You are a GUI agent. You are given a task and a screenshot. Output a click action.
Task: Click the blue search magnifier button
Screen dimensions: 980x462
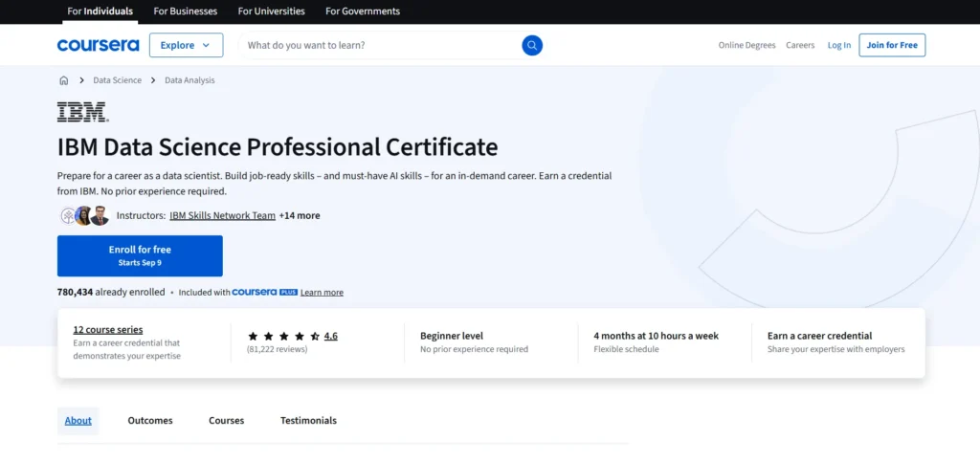coord(532,45)
